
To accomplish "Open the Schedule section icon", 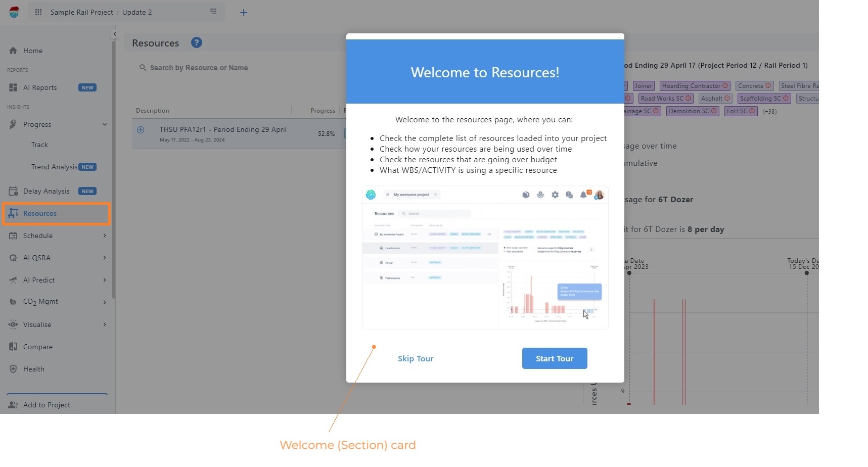I will click(13, 236).
